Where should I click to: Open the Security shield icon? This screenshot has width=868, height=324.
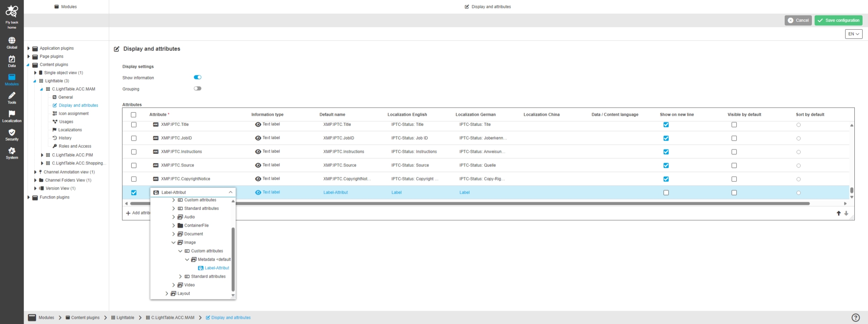click(12, 133)
